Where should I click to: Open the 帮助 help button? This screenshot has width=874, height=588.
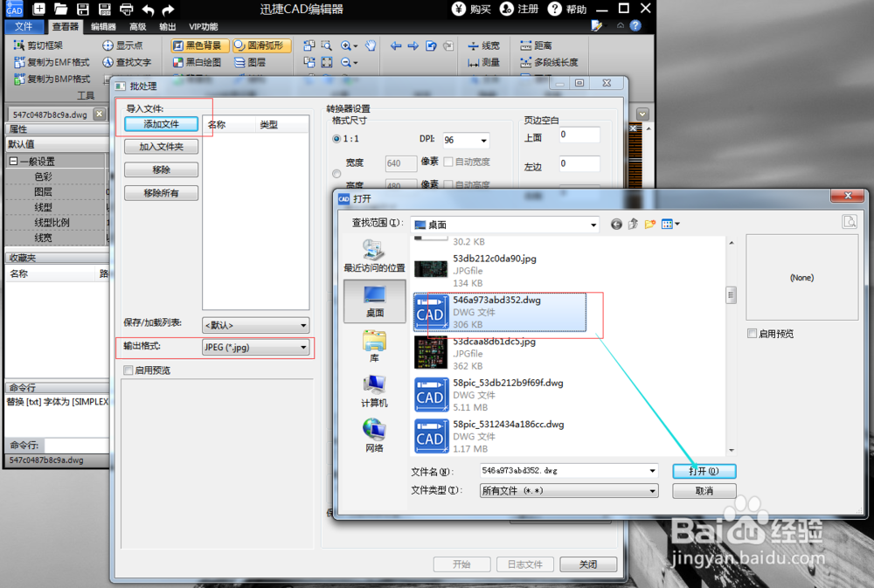[567, 9]
